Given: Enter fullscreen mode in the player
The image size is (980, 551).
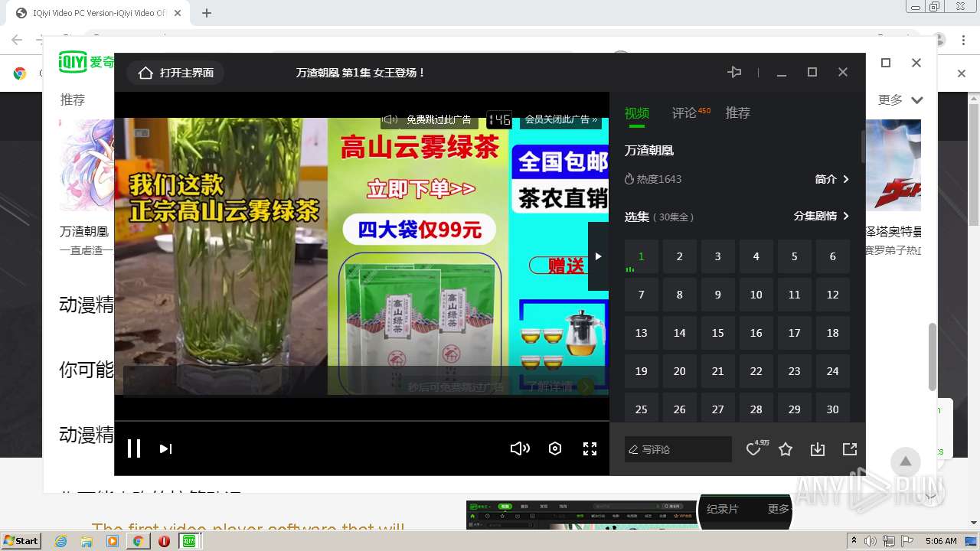Looking at the screenshot, I should 590,449.
